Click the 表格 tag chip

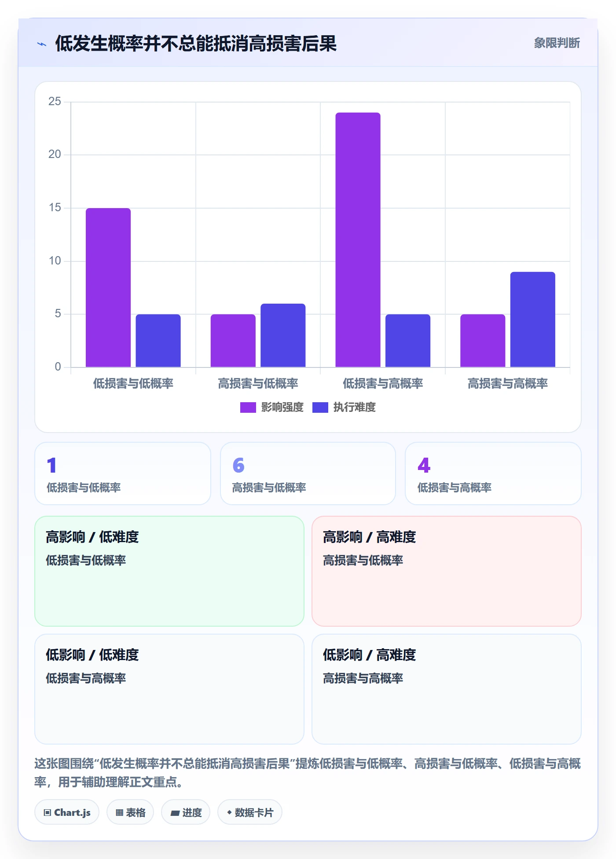130,812
